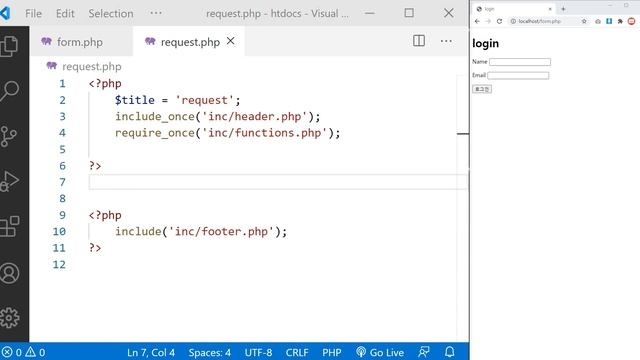Viewport: 640px width, 360px height.
Task: Change file encoding UTF-8
Action: coord(258,352)
